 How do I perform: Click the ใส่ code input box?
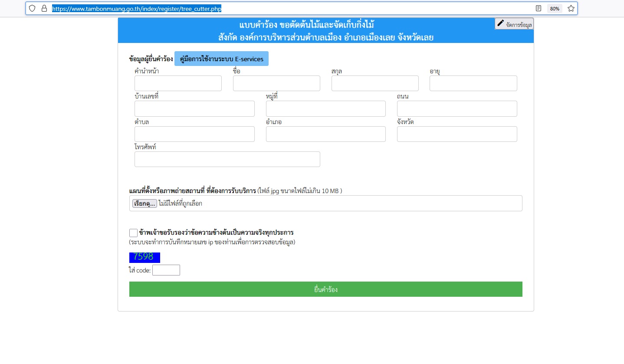point(166,270)
